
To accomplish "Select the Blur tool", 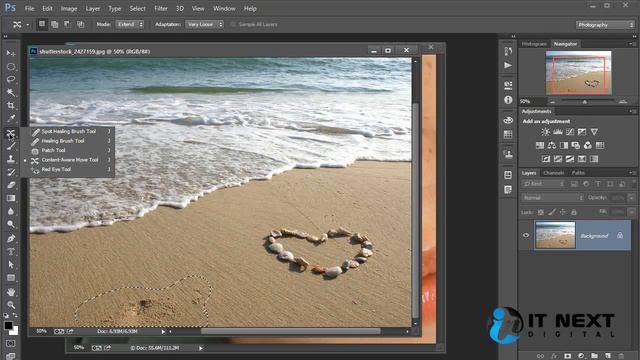I will coord(11,211).
